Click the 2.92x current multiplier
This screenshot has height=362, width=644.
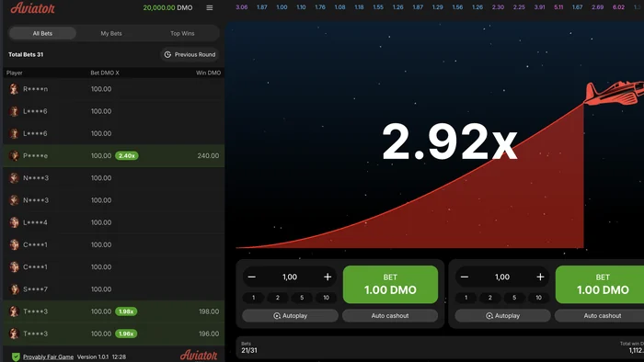[450, 141]
